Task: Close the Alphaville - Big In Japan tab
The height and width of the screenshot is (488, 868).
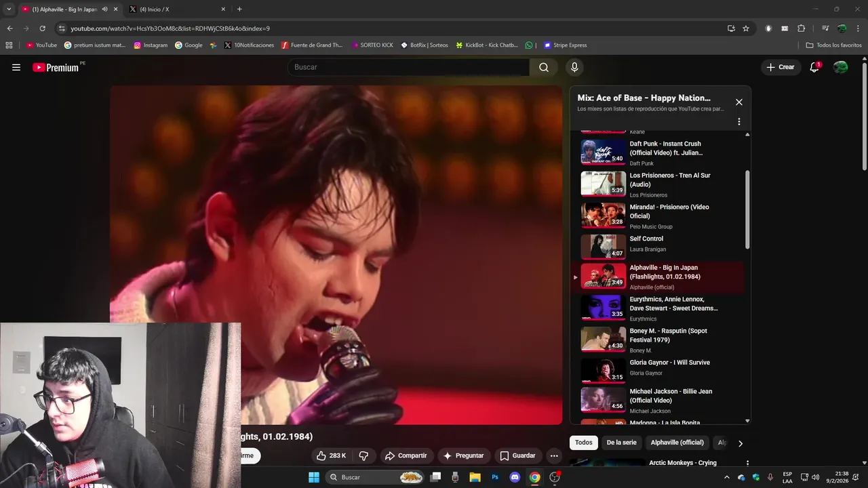Action: click(116, 9)
